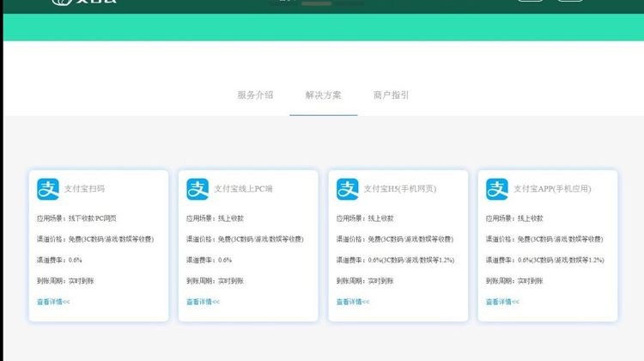Click 渠道费率：0.6% in 支付宝线上PC端 card
This screenshot has width=644, height=361.
tap(210, 260)
